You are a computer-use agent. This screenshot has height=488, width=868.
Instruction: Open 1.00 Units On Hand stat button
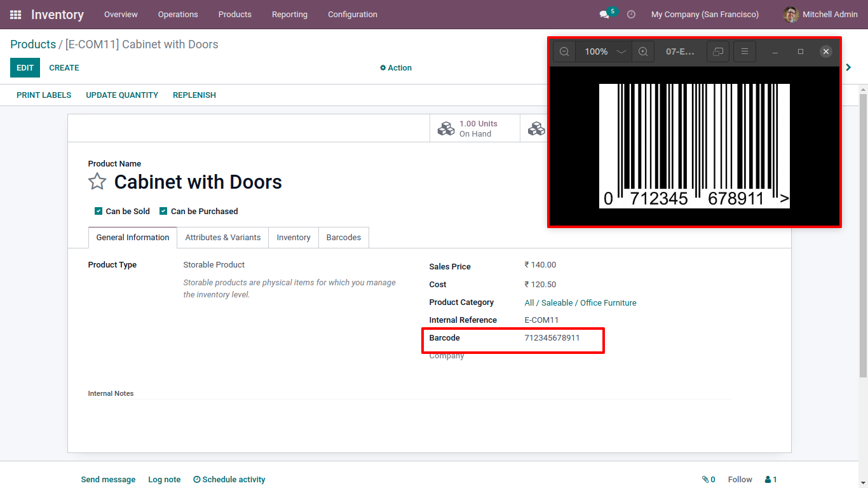pyautogui.click(x=475, y=128)
